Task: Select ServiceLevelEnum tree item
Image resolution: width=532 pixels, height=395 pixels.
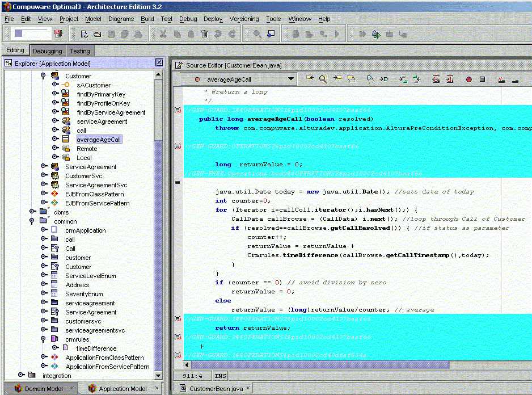Action: (91, 276)
